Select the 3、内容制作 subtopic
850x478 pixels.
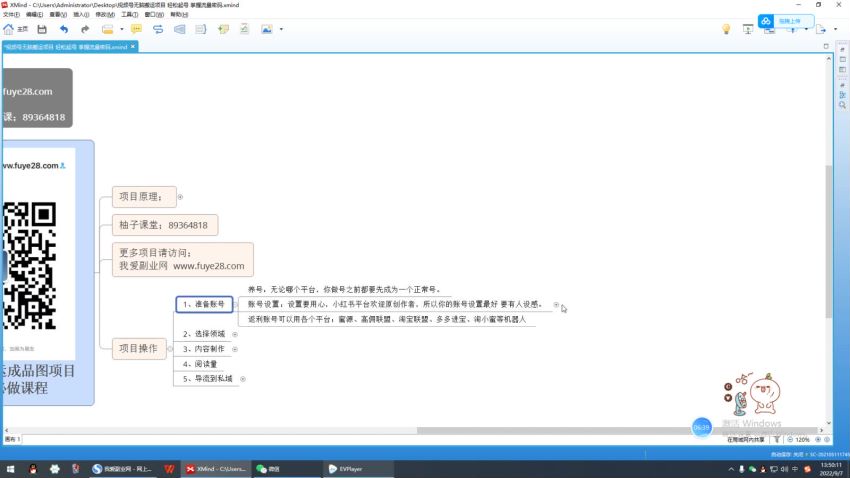pyautogui.click(x=203, y=349)
